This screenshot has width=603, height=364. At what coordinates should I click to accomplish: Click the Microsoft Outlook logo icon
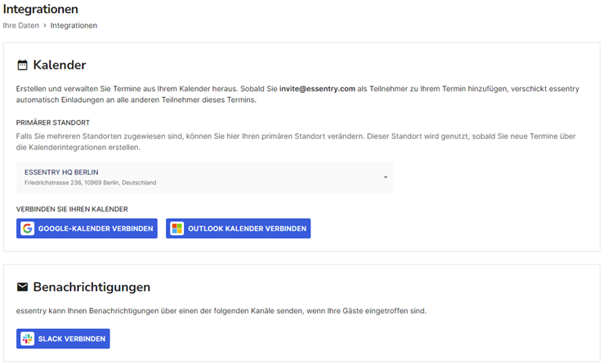tap(177, 229)
